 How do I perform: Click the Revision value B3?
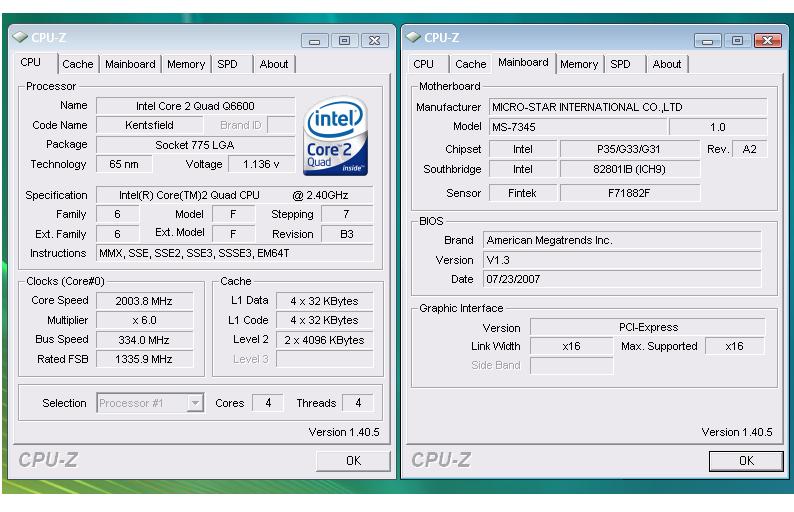[347, 234]
